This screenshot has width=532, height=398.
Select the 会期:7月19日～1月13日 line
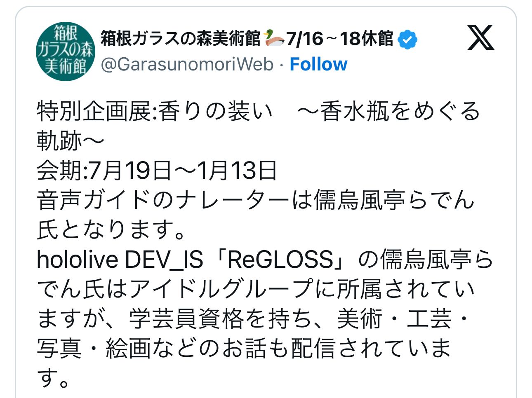(x=157, y=171)
